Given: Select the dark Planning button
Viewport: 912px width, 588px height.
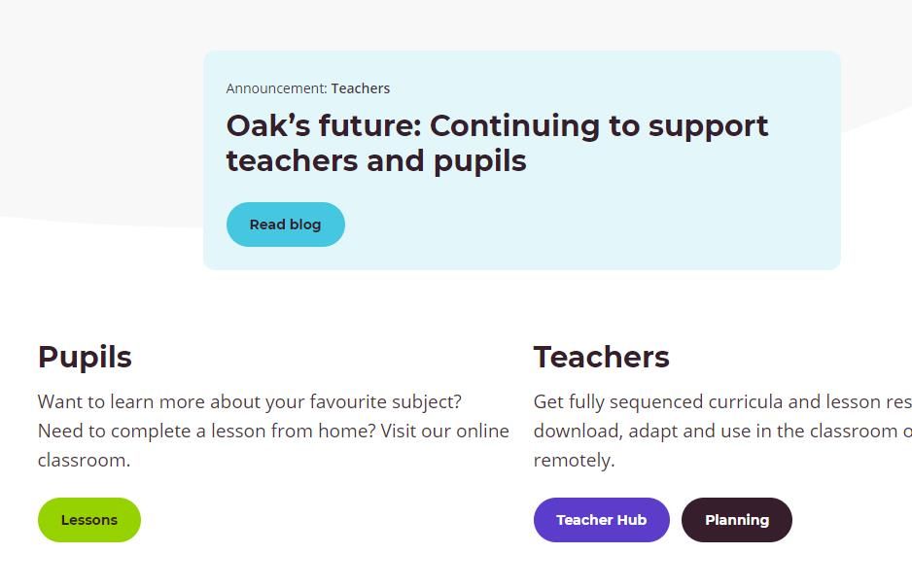Looking at the screenshot, I should [736, 520].
